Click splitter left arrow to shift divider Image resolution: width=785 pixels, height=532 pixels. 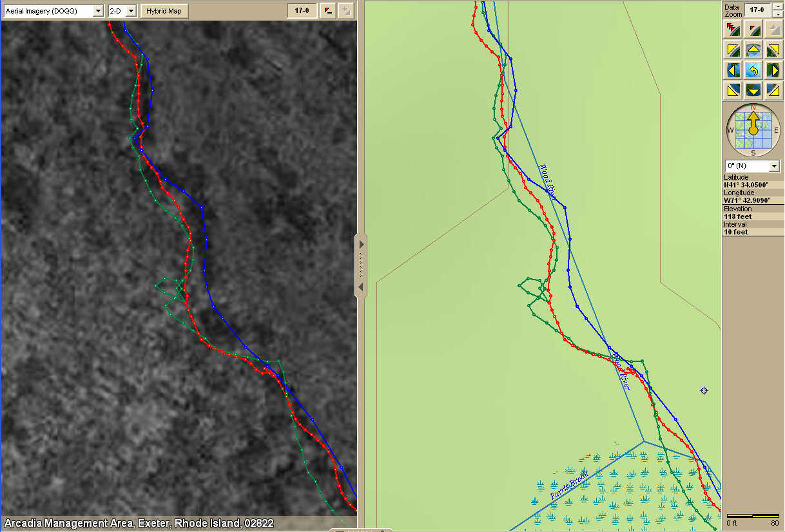(362, 286)
